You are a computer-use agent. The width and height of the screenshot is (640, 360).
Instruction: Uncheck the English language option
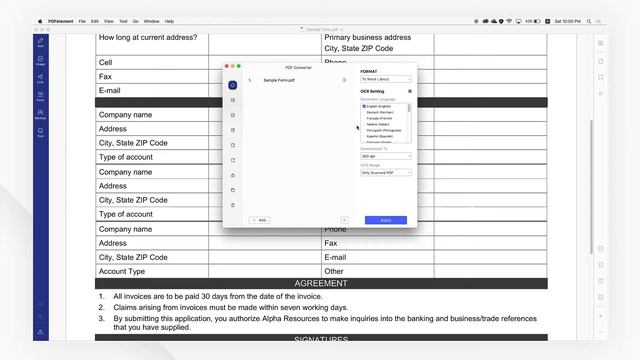pos(364,106)
